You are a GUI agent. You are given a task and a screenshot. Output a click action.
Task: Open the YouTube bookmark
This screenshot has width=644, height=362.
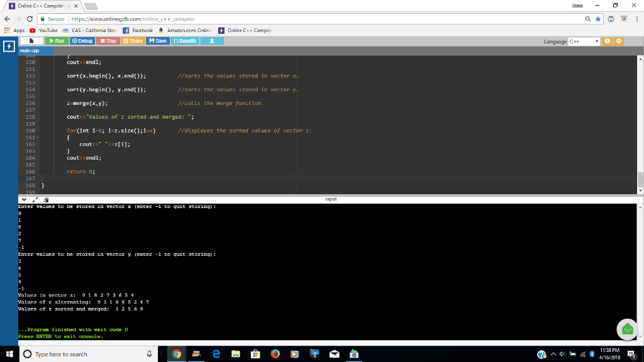tap(43, 30)
